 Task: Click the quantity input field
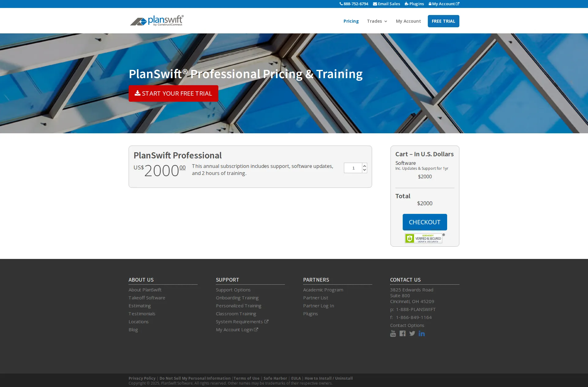tap(353, 168)
